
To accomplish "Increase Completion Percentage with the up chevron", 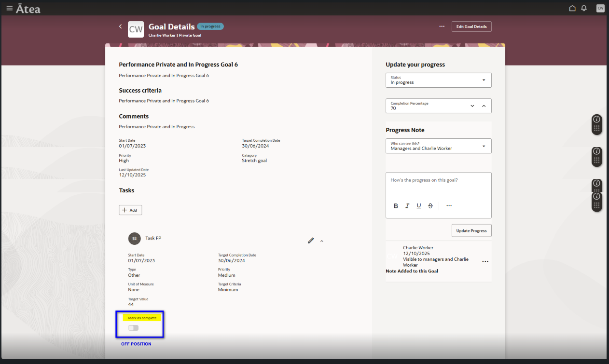I will (x=484, y=106).
